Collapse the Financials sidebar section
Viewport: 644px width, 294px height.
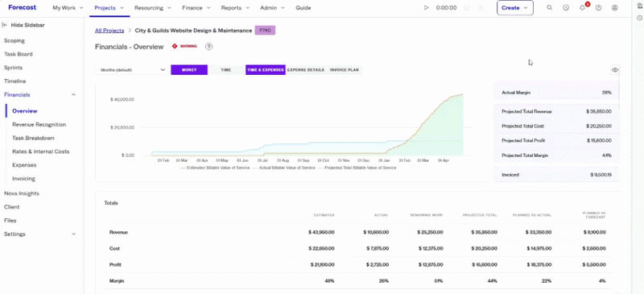tap(73, 94)
